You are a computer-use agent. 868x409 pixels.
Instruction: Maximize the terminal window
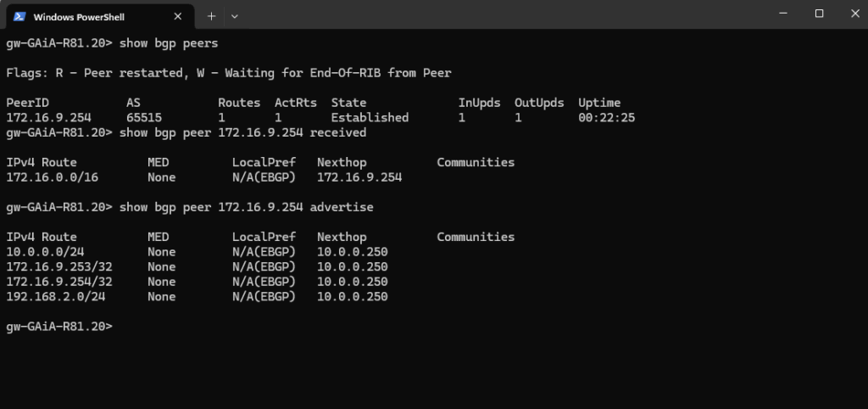coord(820,14)
